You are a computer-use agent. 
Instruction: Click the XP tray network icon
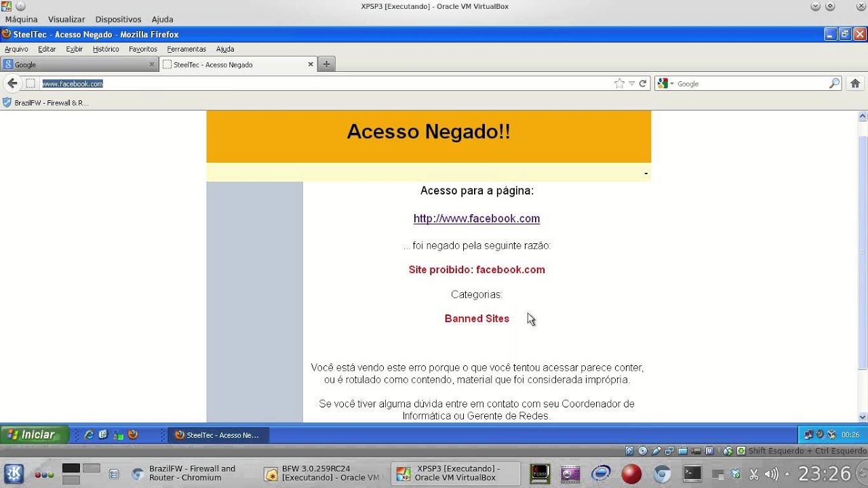(808, 435)
